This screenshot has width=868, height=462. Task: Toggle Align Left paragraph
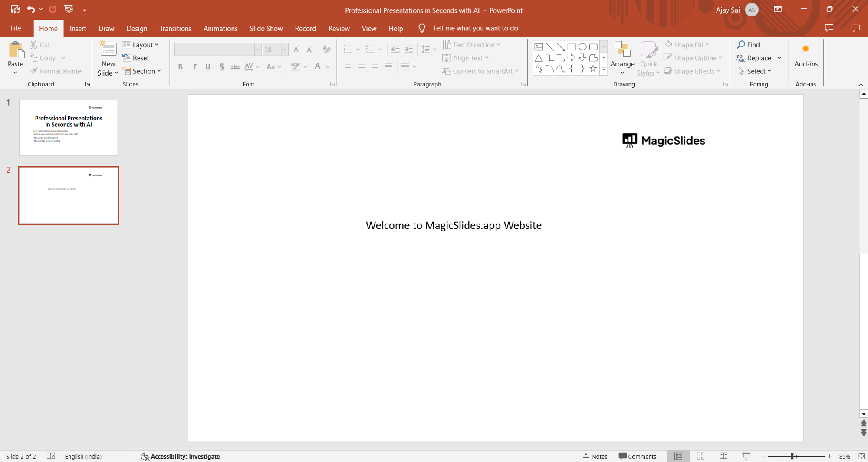348,67
